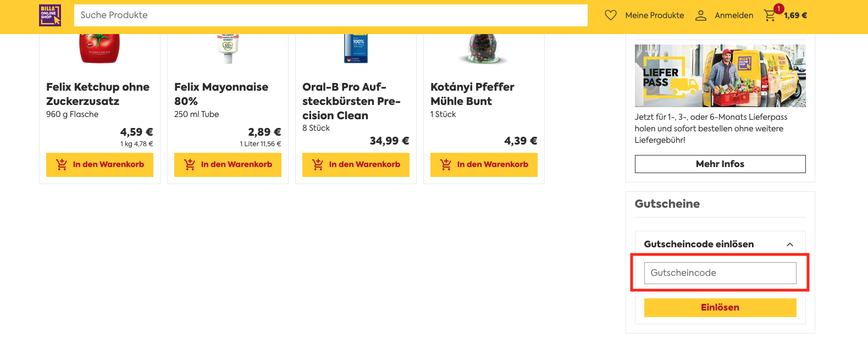868x355 pixels.
Task: Click cart icon on Kotányi Pfeffer button
Action: coord(446,164)
